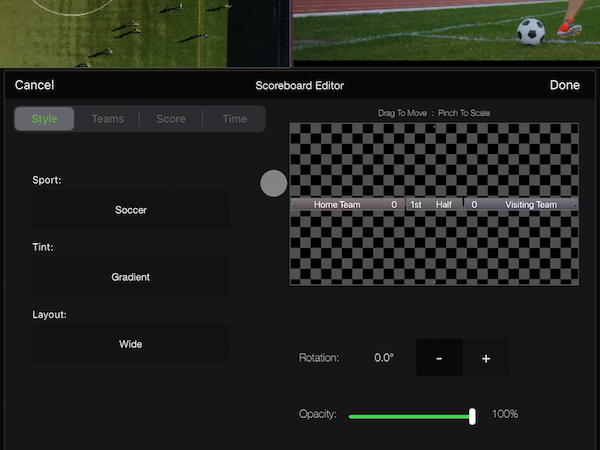This screenshot has width=600, height=450.
Task: Click the Opacity slider white thumb
Action: pos(472,415)
